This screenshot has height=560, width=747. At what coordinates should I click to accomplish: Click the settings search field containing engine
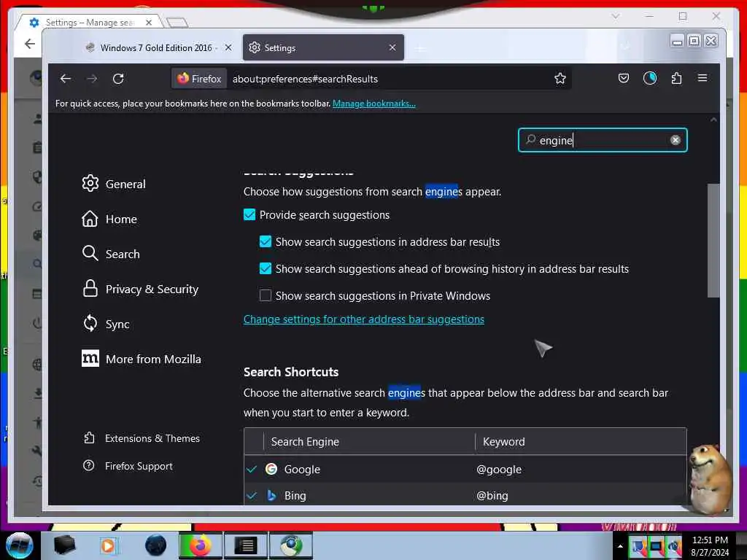point(602,140)
